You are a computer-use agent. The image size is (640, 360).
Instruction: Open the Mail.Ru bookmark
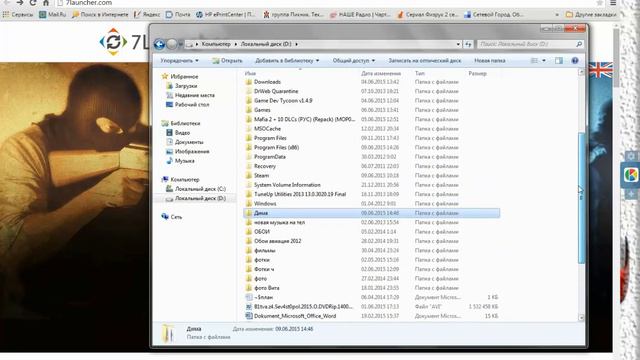click(53, 14)
